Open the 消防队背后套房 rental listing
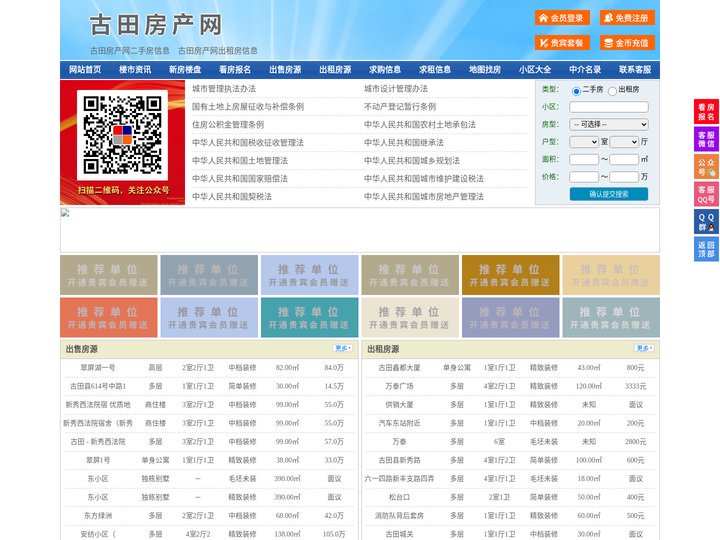Image resolution: width=720 pixels, height=540 pixels. pyautogui.click(x=399, y=516)
